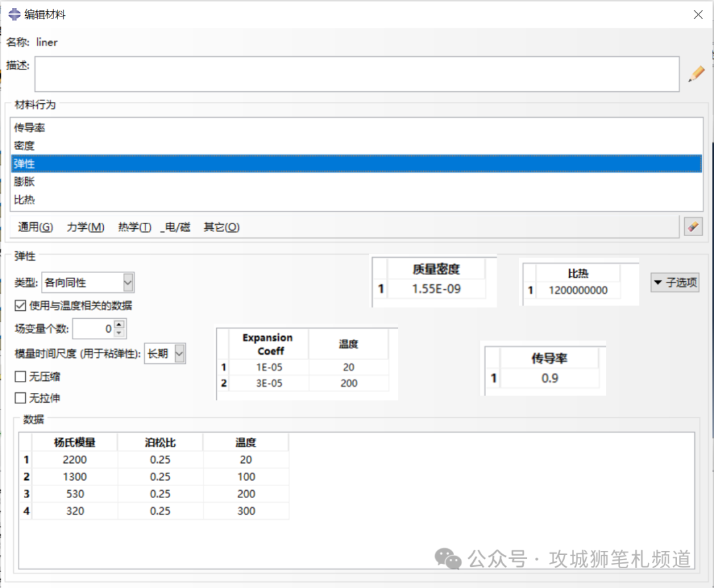Select row header 4 in elastic table
Screen dimensions: 714x588
point(26,511)
